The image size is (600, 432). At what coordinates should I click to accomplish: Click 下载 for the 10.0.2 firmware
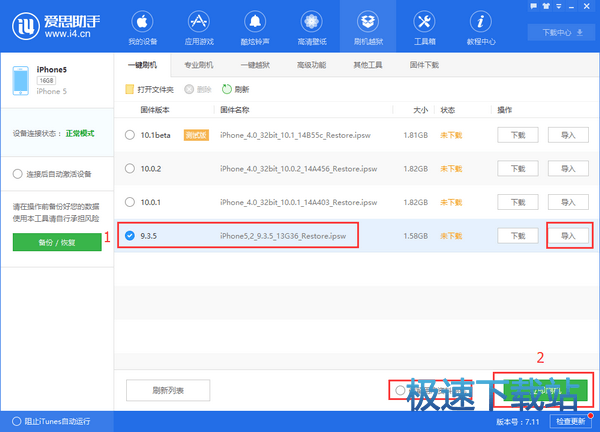518,168
